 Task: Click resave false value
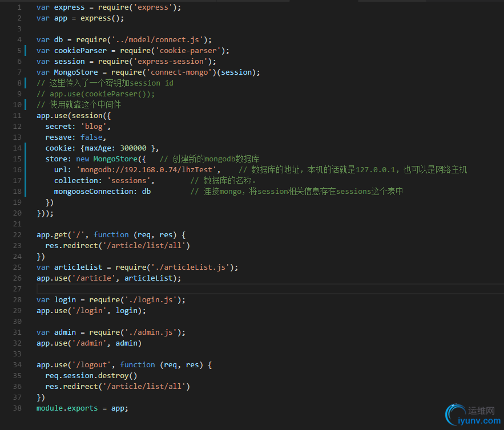[x=91, y=137]
